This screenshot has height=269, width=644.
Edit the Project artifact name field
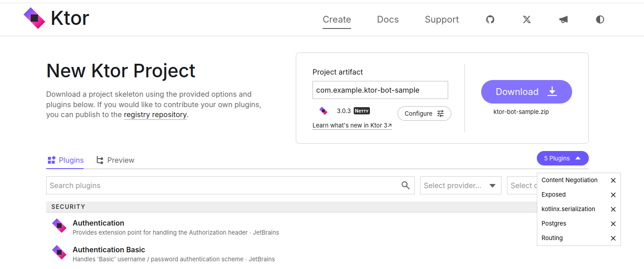[380, 90]
